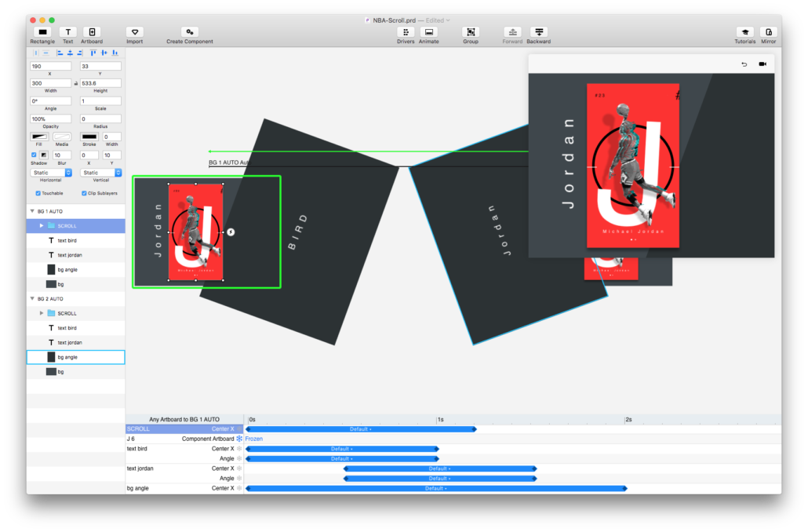Click the Blur input field
This screenshot has height=532, width=808.
coord(62,155)
